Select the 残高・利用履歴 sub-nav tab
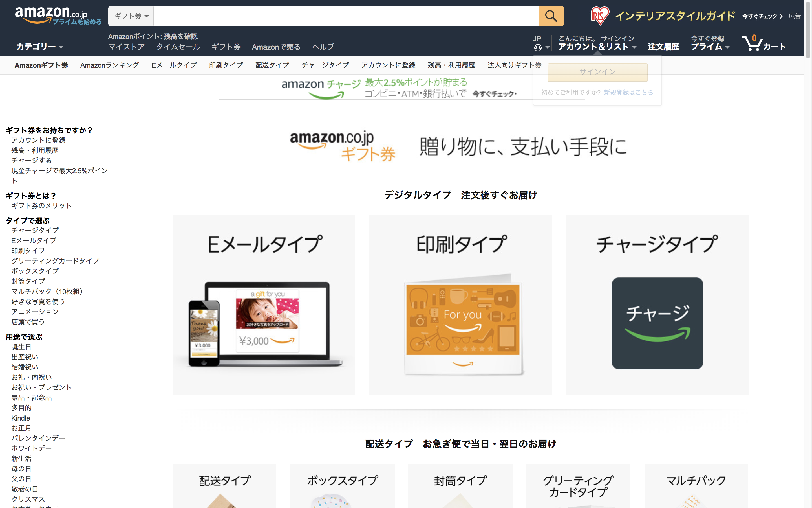812x508 pixels. tap(451, 65)
